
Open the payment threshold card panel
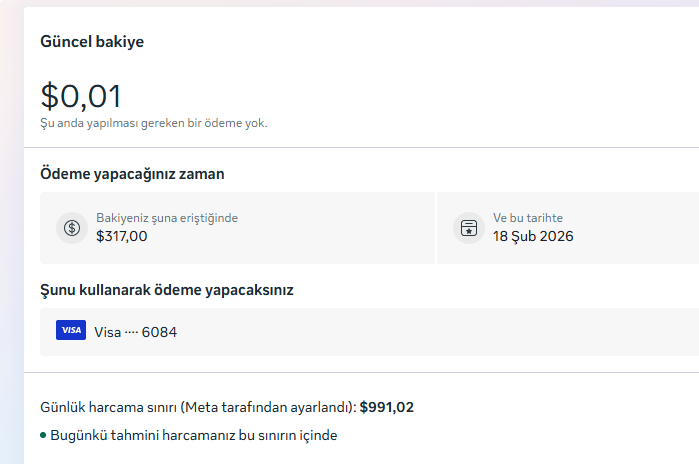click(237, 228)
